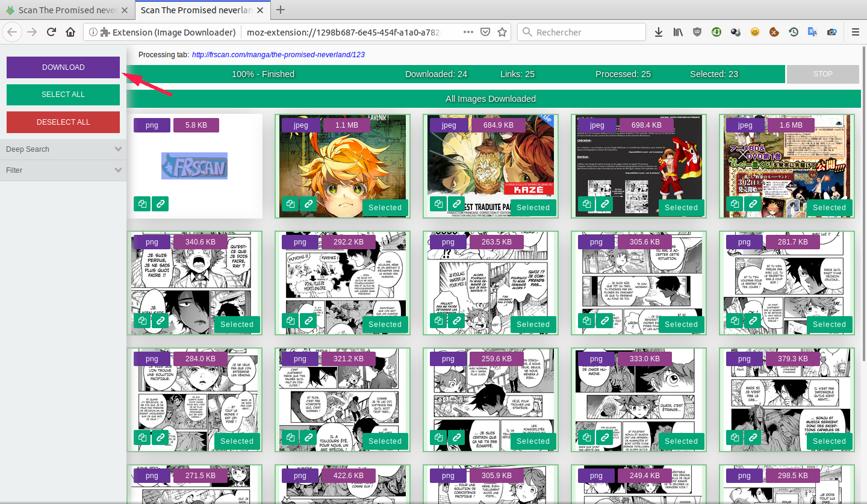Toggle Selected on the 305.6 KB image

pyautogui.click(x=682, y=324)
